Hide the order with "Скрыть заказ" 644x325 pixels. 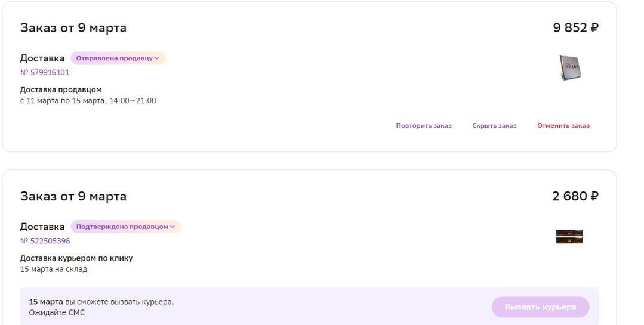point(494,126)
